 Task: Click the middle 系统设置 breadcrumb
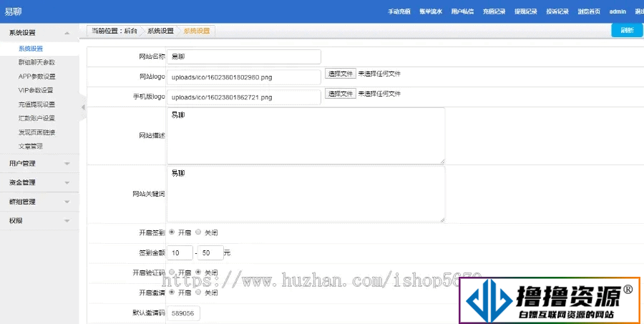(160, 31)
